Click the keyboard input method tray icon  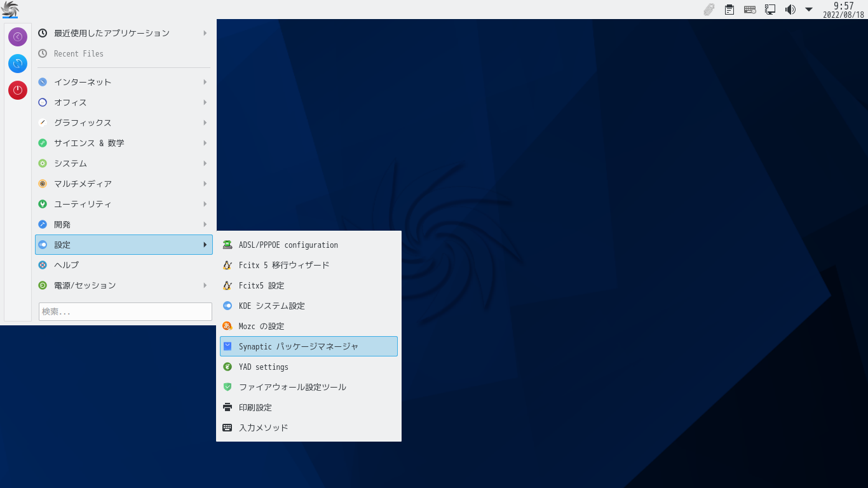click(x=750, y=10)
